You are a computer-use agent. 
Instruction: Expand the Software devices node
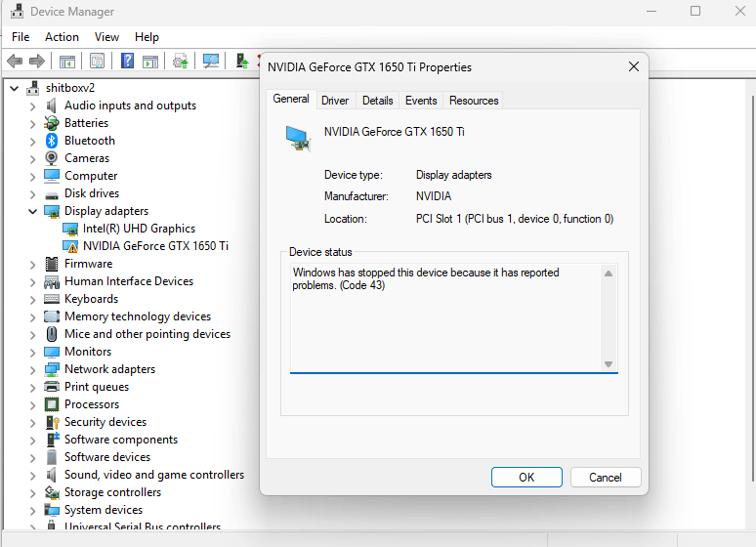coord(33,457)
